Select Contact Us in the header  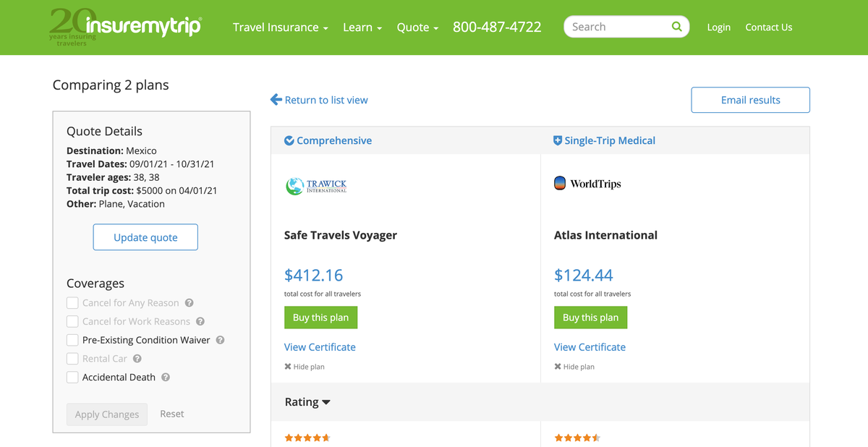coord(768,27)
